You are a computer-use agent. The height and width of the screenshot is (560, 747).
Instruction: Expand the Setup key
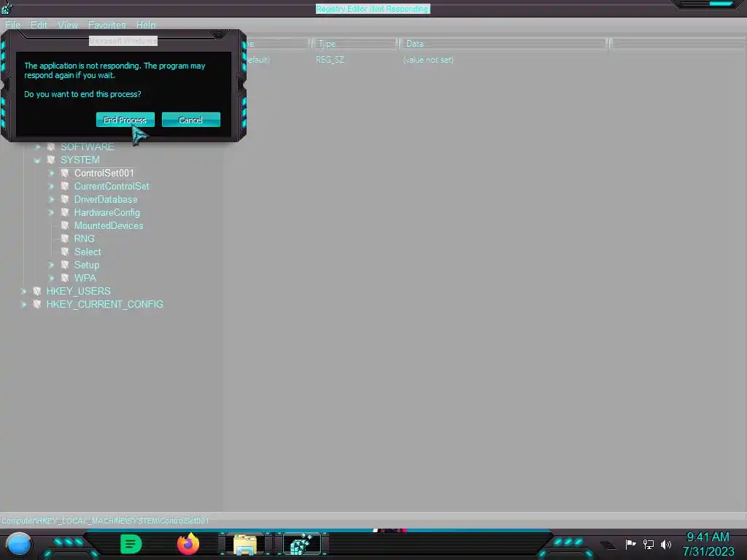(x=51, y=265)
